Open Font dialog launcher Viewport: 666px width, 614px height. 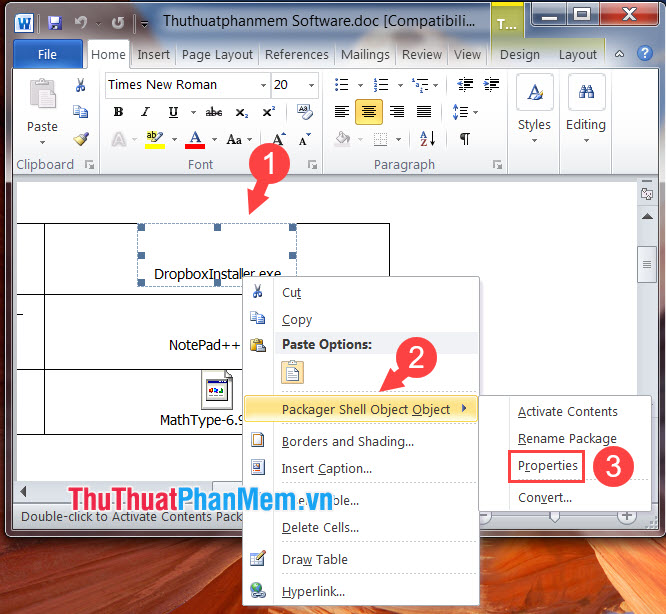tap(313, 165)
